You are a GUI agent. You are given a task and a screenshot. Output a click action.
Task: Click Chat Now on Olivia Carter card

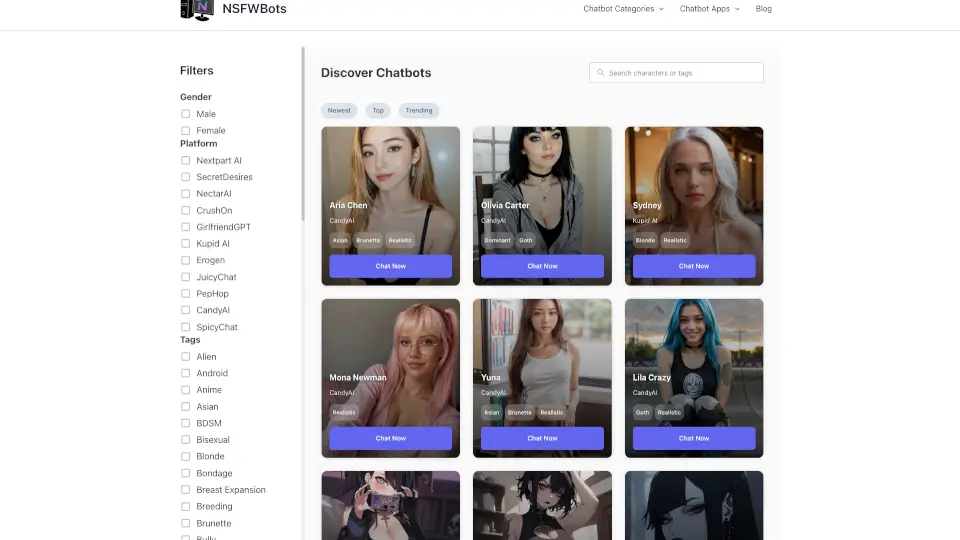point(542,266)
